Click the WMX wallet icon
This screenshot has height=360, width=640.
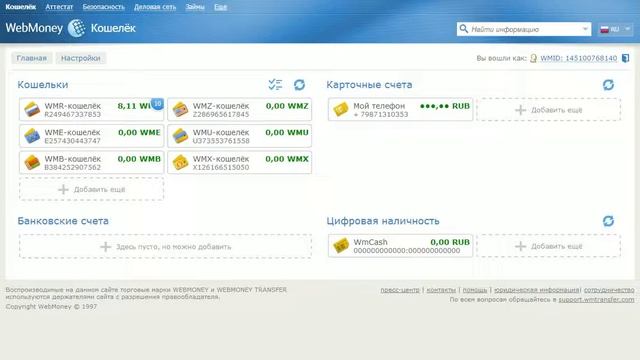pos(180,162)
